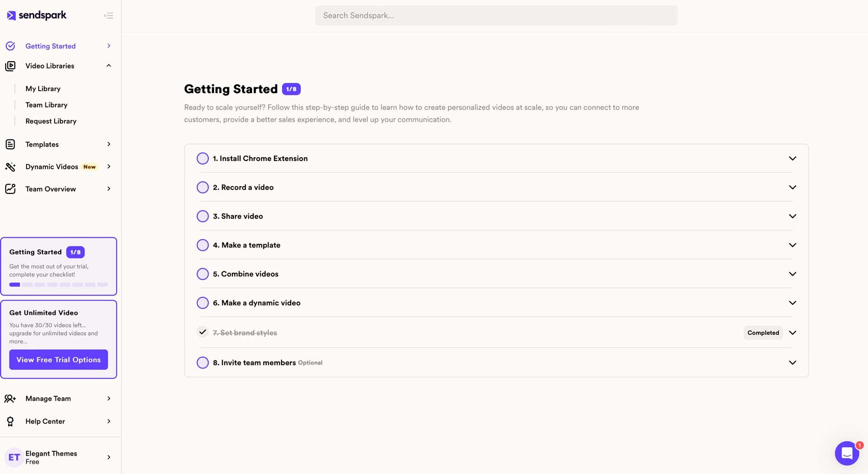This screenshot has height=474, width=868.
Task: Uncheck the completed Set brand styles step
Action: 202,332
